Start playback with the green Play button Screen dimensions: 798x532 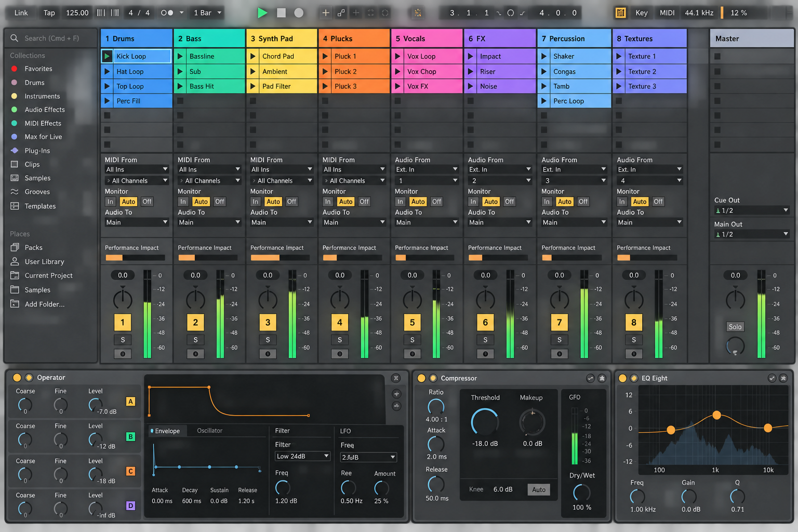pyautogui.click(x=263, y=12)
